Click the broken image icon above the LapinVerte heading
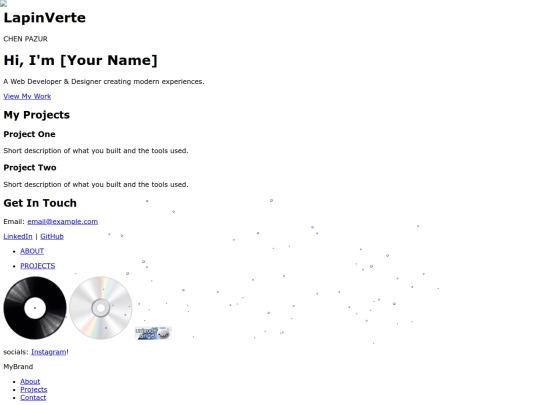 tap(3, 3)
